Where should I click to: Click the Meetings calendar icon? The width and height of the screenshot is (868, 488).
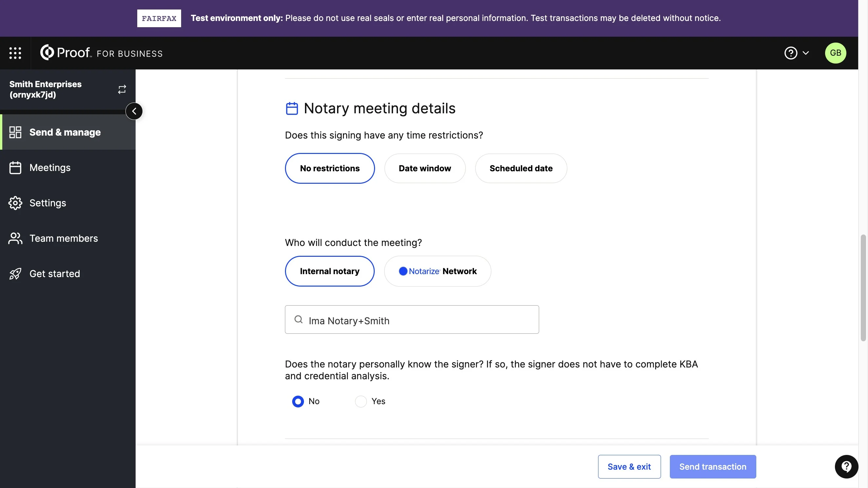point(15,167)
